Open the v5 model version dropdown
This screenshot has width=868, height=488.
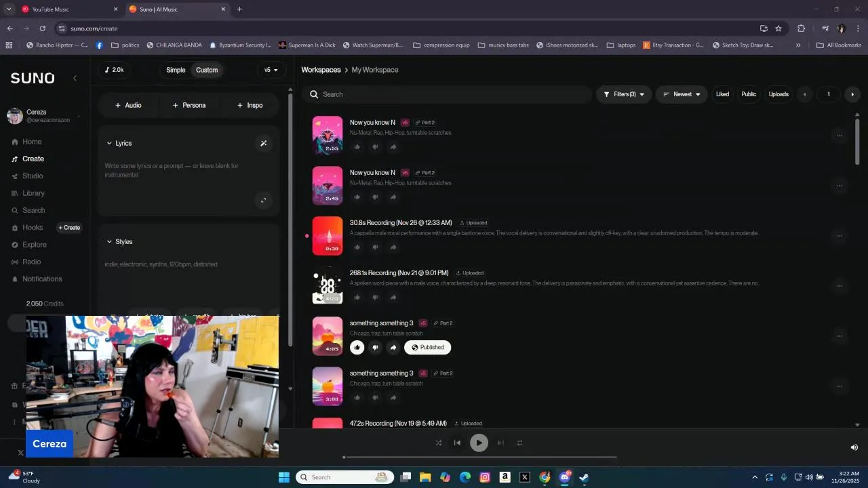point(271,70)
